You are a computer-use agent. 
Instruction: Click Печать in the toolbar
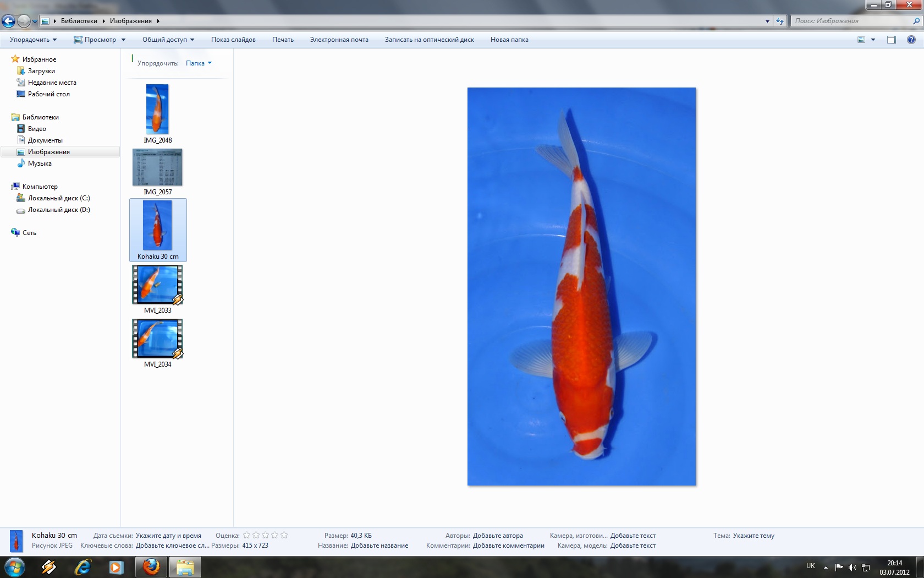pos(283,40)
